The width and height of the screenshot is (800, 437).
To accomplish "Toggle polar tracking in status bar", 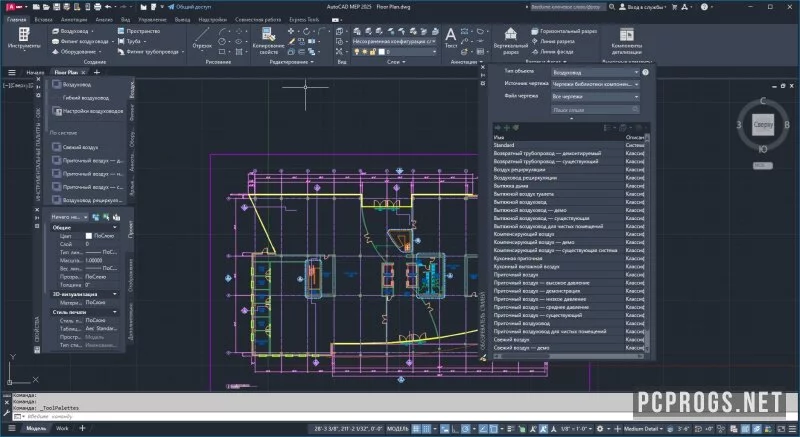I will click(x=466, y=429).
